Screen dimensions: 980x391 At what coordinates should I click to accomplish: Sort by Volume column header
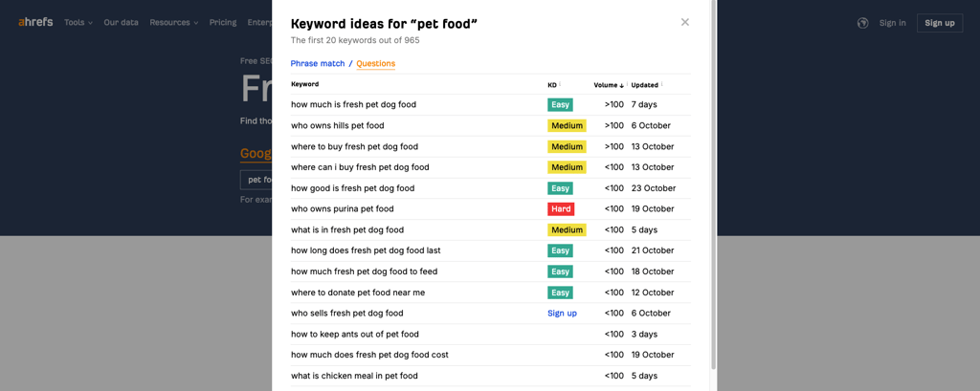pos(609,85)
